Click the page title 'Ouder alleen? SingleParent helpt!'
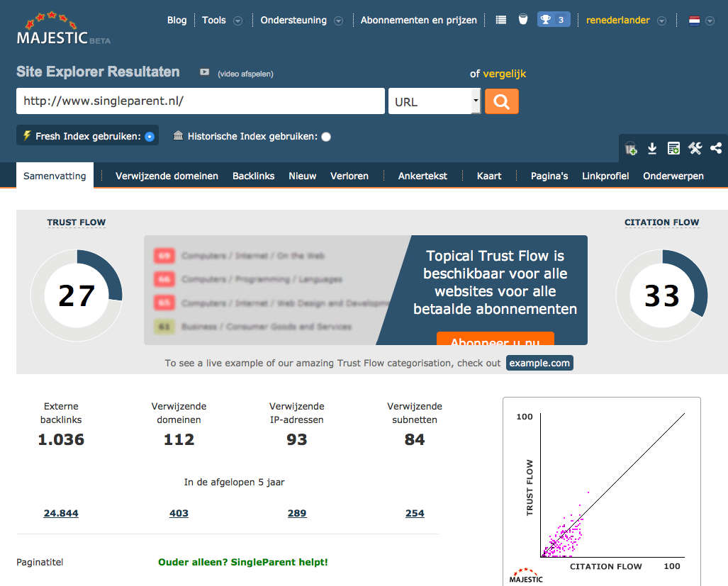This screenshot has width=728, height=586. click(243, 563)
